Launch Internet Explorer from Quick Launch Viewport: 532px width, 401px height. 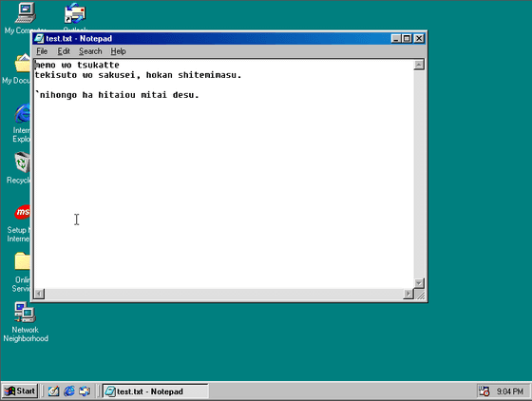tap(69, 391)
